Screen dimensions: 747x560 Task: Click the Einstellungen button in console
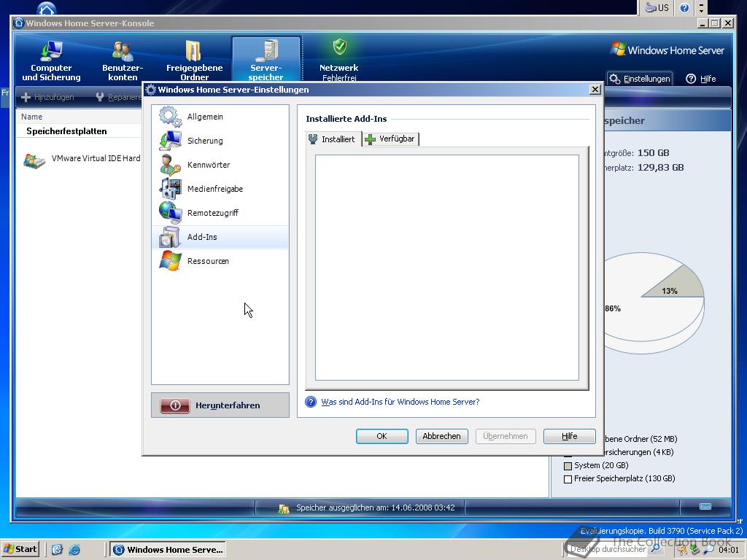pos(640,79)
